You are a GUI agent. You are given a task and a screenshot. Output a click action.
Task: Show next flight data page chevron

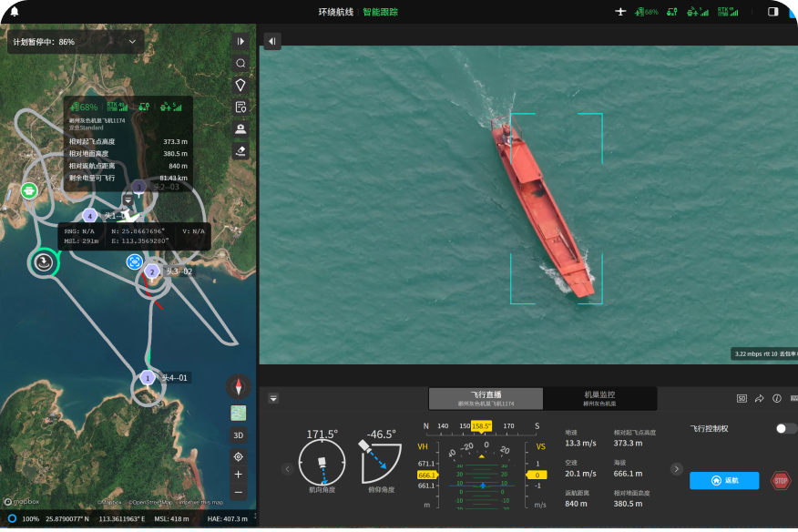point(676,469)
